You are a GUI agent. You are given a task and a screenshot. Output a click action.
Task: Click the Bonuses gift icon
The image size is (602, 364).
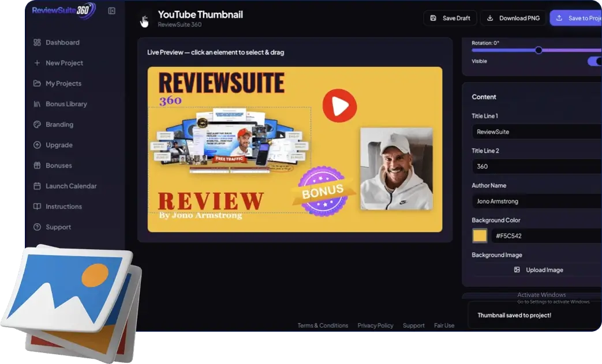click(x=36, y=165)
